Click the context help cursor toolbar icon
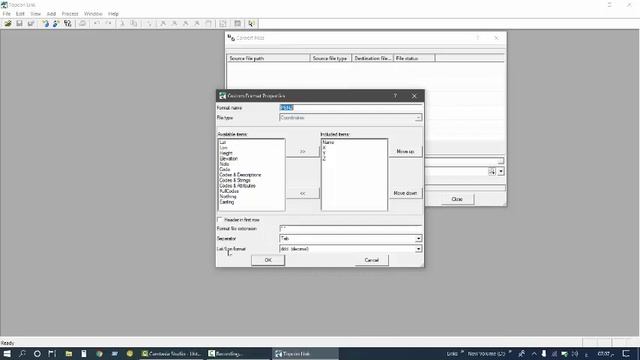Viewport: 640px width, 360px height. click(251, 24)
